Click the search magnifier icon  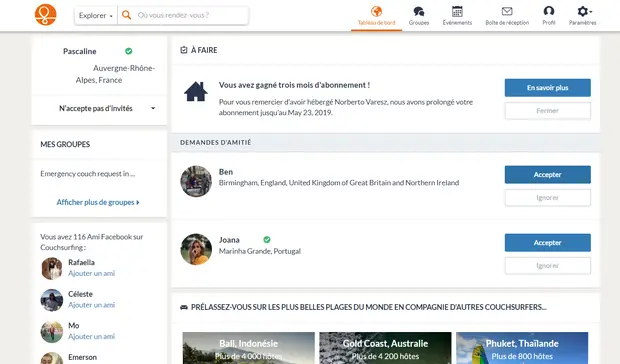point(127,15)
